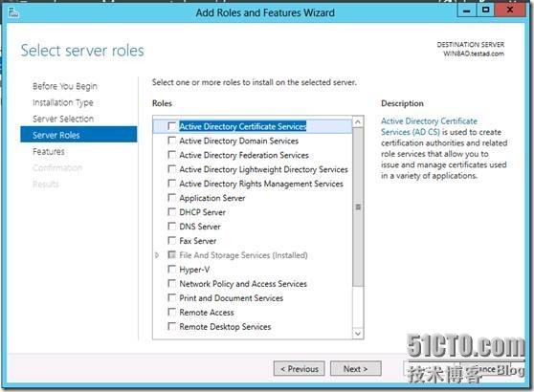Tick the Remote Access checkbox
534x392 pixels.
click(x=172, y=312)
